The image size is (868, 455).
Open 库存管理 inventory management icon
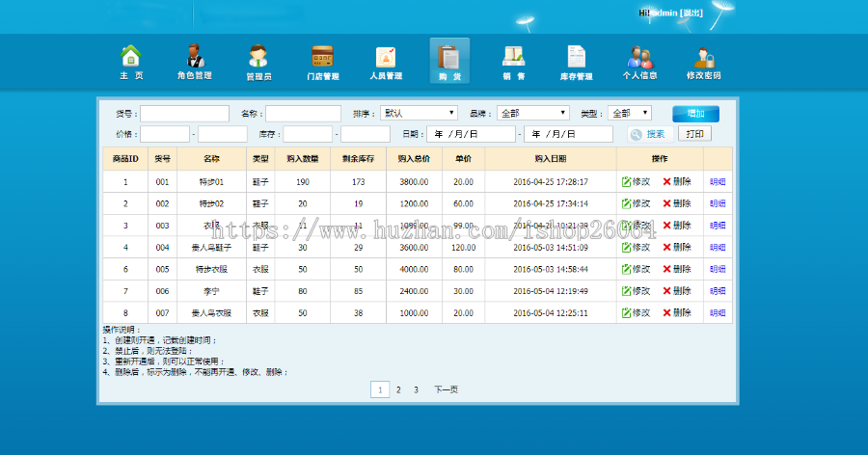point(577,62)
